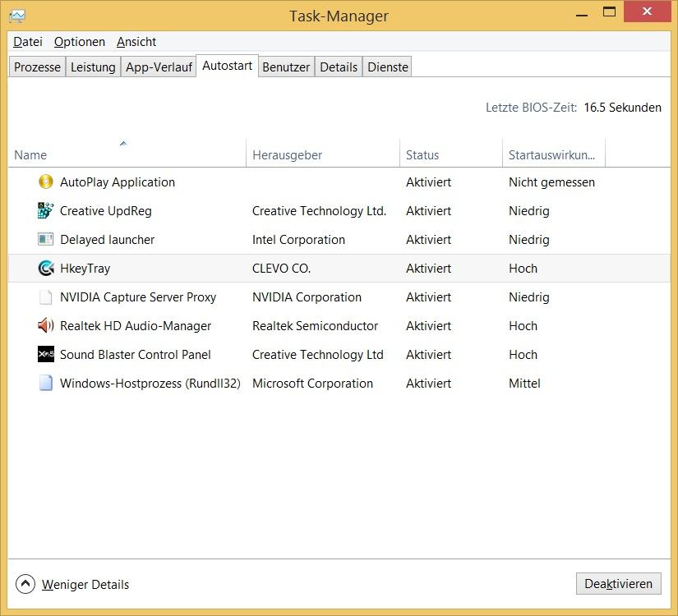Select the Realtek HD Audio-Manager name
Viewport: 678px width, 616px height.
point(136,326)
